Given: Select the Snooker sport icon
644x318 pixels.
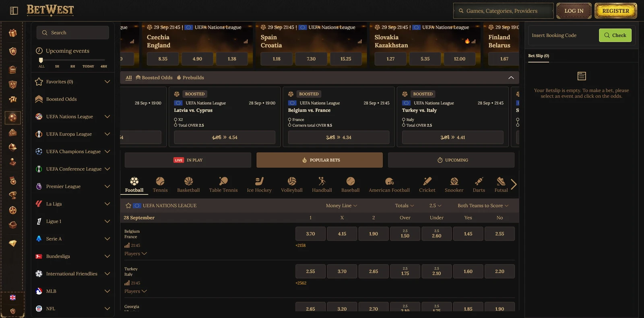Looking at the screenshot, I should coord(454,185).
